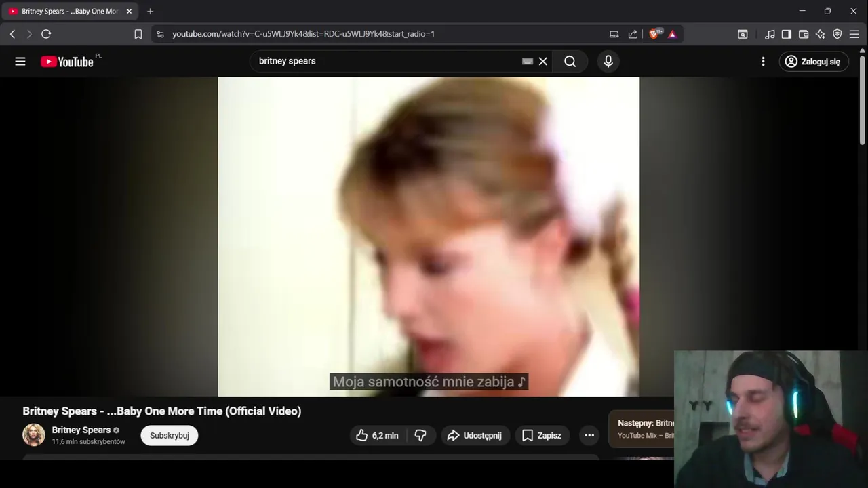868x488 pixels.
Task: Open the browser main menu
Action: pos(854,34)
